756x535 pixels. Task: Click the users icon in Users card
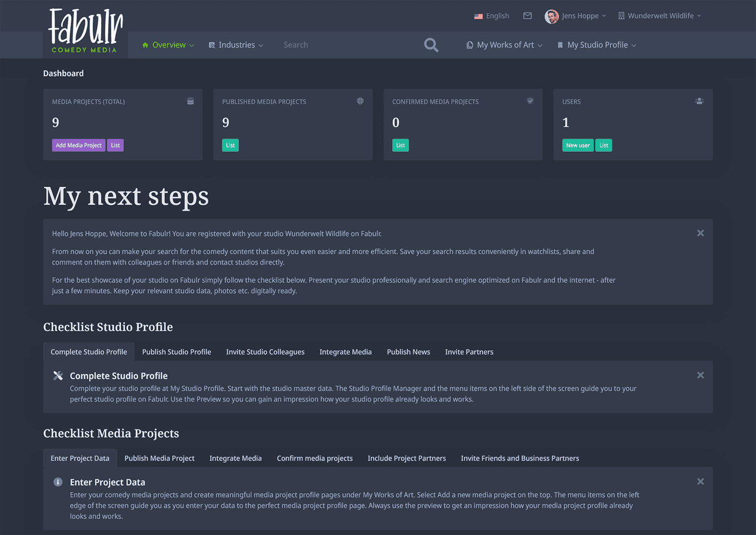click(x=699, y=101)
